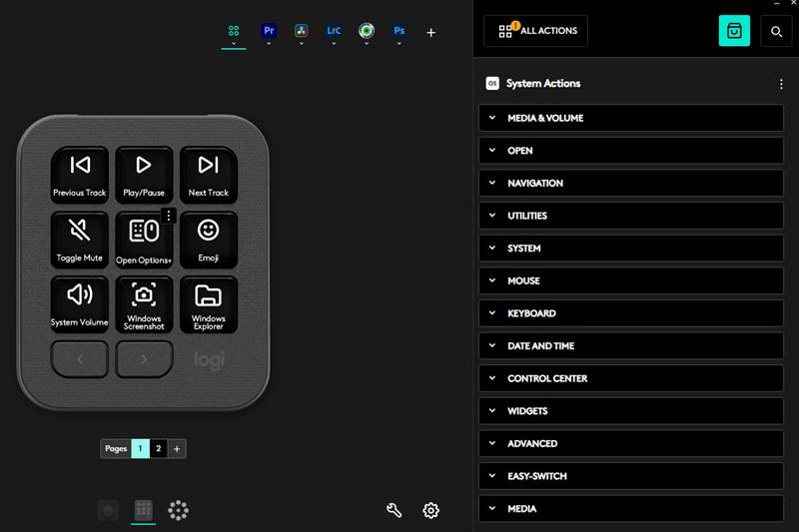This screenshot has width=799, height=532.
Task: Open the actions search
Action: pos(776,32)
